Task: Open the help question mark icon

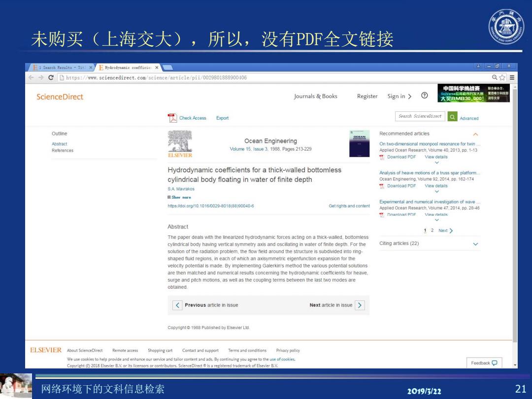Action: 425,96
